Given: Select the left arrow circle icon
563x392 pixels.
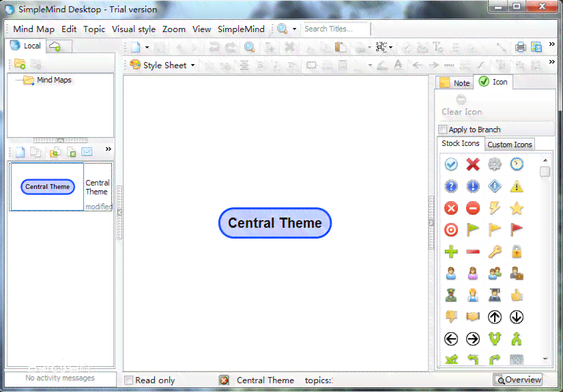Looking at the screenshot, I should pyautogui.click(x=451, y=339).
